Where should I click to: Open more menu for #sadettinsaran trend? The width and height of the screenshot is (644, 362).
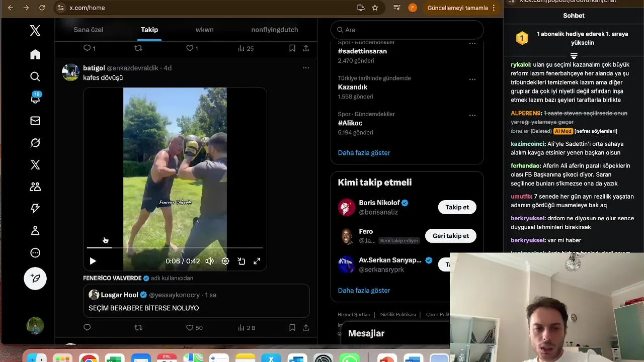[472, 44]
